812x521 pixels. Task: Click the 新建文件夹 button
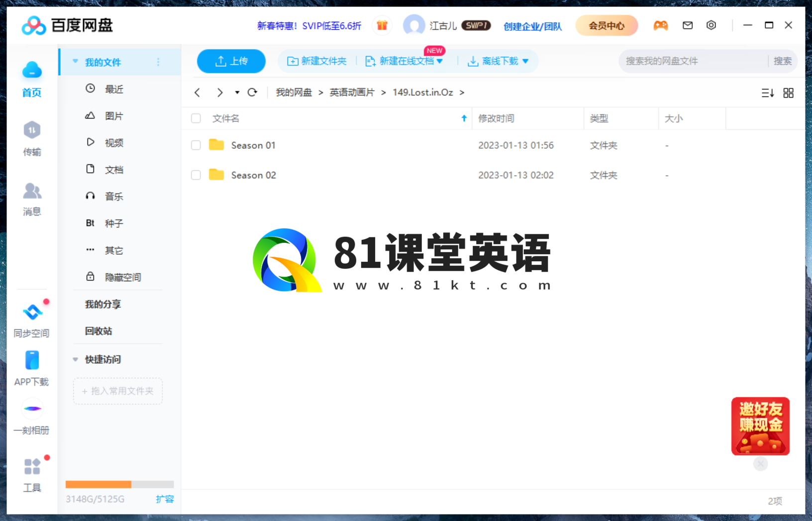(x=317, y=61)
